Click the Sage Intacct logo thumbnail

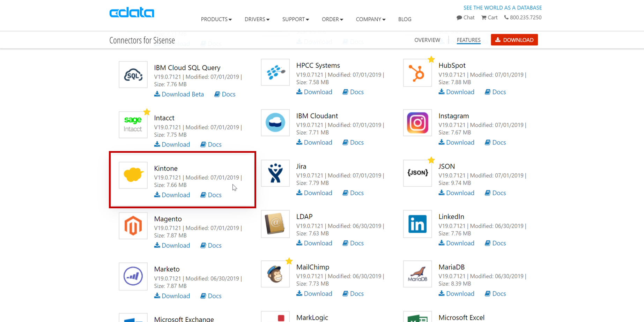133,125
